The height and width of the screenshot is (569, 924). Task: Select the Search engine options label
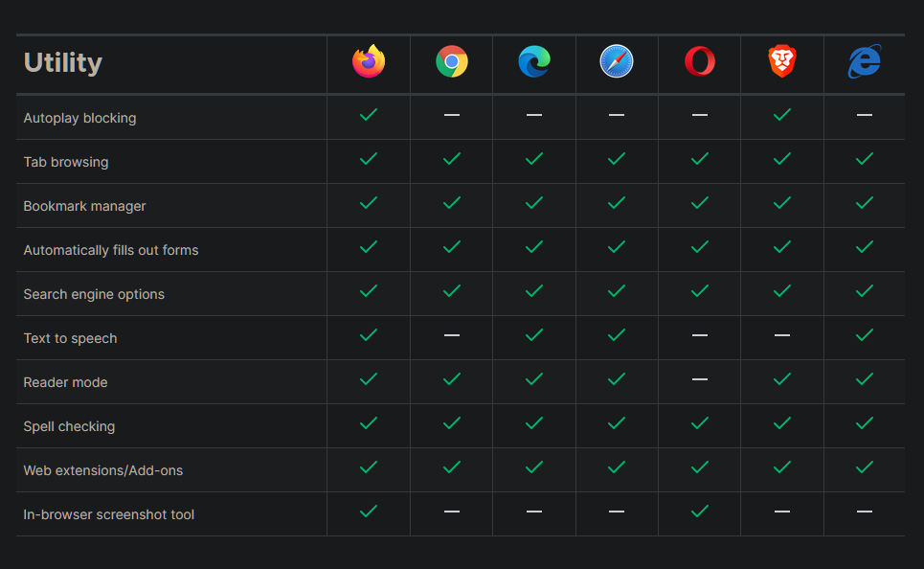tap(94, 294)
